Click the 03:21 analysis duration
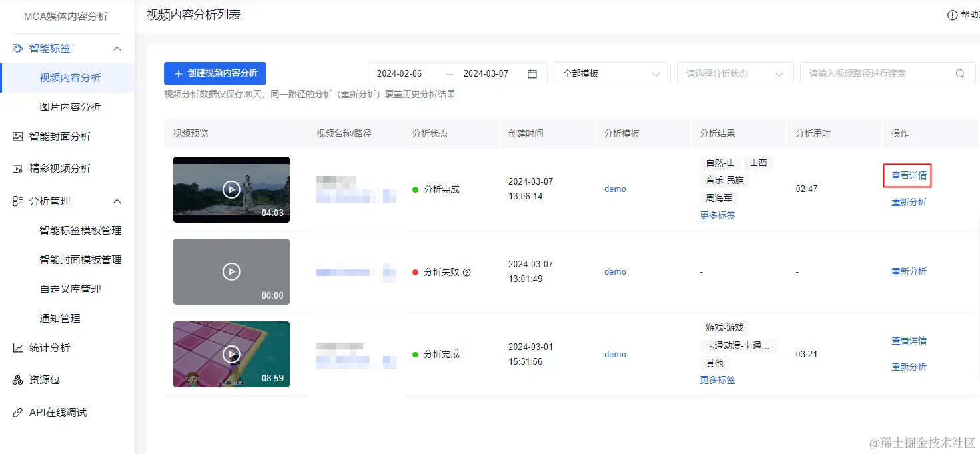The height and width of the screenshot is (454, 980). 807,355
